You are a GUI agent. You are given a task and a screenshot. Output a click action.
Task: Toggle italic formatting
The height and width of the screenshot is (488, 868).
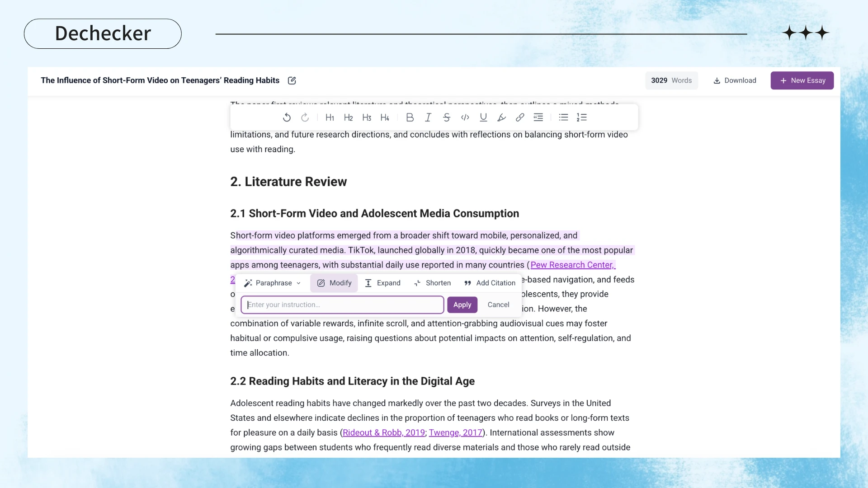click(428, 117)
